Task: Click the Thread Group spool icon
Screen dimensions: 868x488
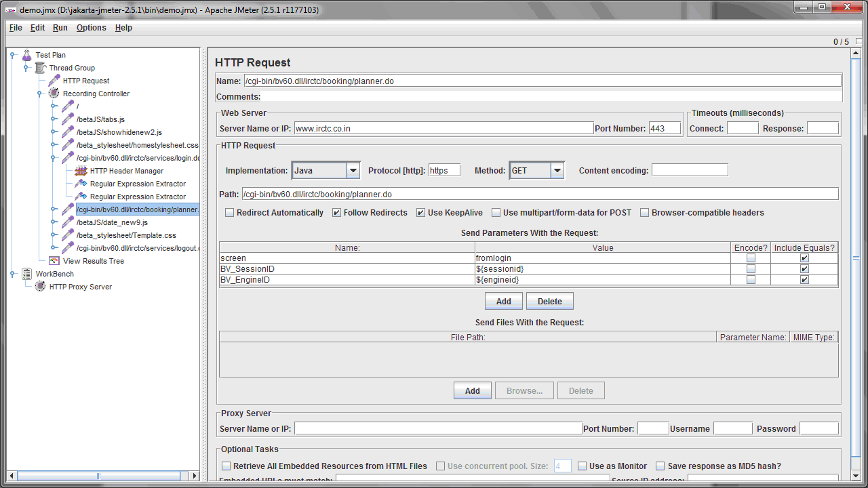Action: tap(41, 68)
